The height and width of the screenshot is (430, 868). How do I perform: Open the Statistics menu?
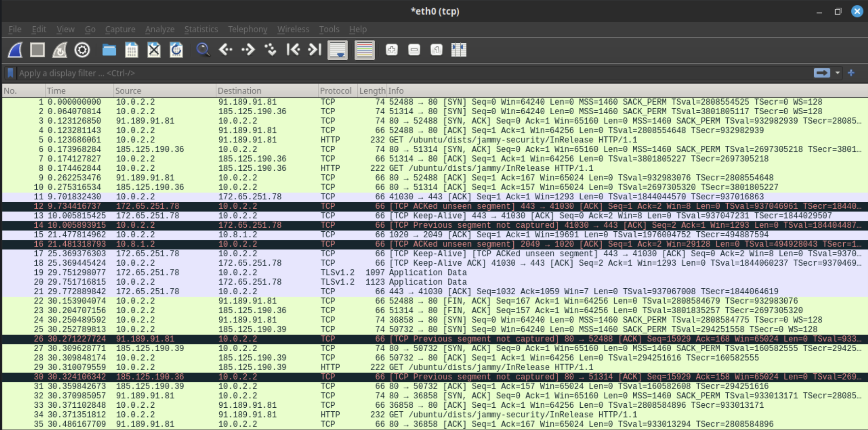[x=201, y=29]
